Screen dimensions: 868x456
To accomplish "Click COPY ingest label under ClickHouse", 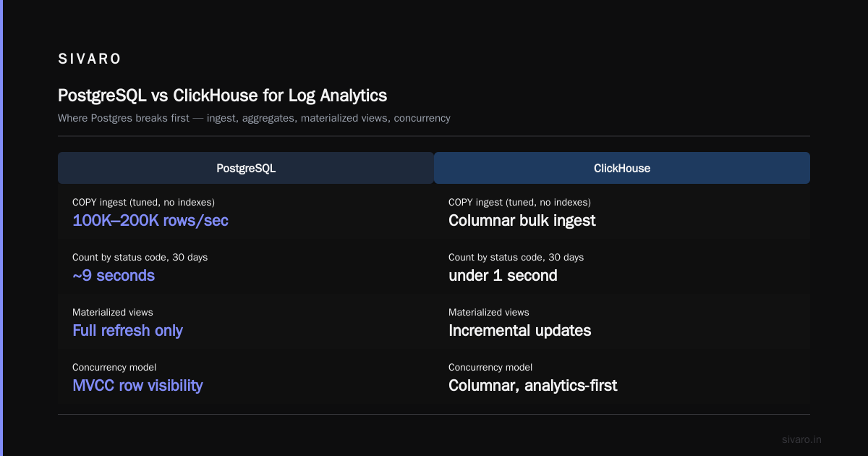I will pyautogui.click(x=519, y=202).
